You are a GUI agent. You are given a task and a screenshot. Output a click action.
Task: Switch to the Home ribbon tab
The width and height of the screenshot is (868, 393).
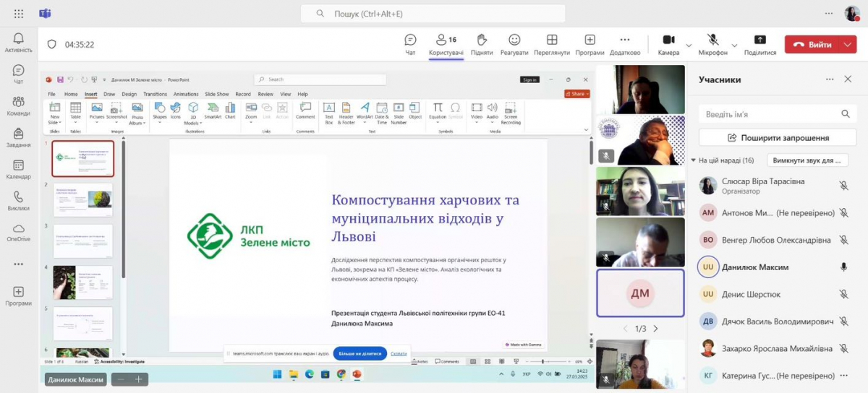pos(71,94)
